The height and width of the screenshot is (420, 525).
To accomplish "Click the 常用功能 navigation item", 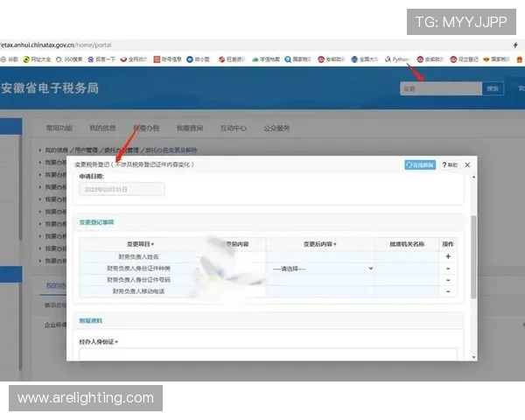I will coord(59,128).
